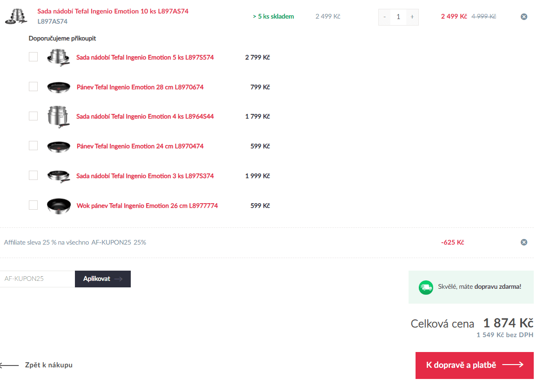Remove the AF-KUPON25 affiliate discount
Image resolution: width=537 pixels, height=392 pixels.
(x=524, y=242)
